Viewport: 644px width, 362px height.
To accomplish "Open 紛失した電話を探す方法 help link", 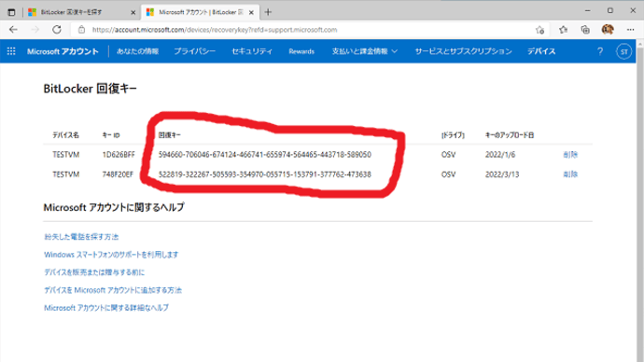I will point(81,237).
